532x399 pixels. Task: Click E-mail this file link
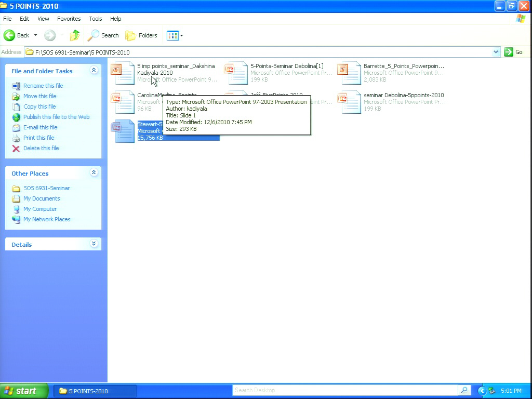pyautogui.click(x=40, y=128)
